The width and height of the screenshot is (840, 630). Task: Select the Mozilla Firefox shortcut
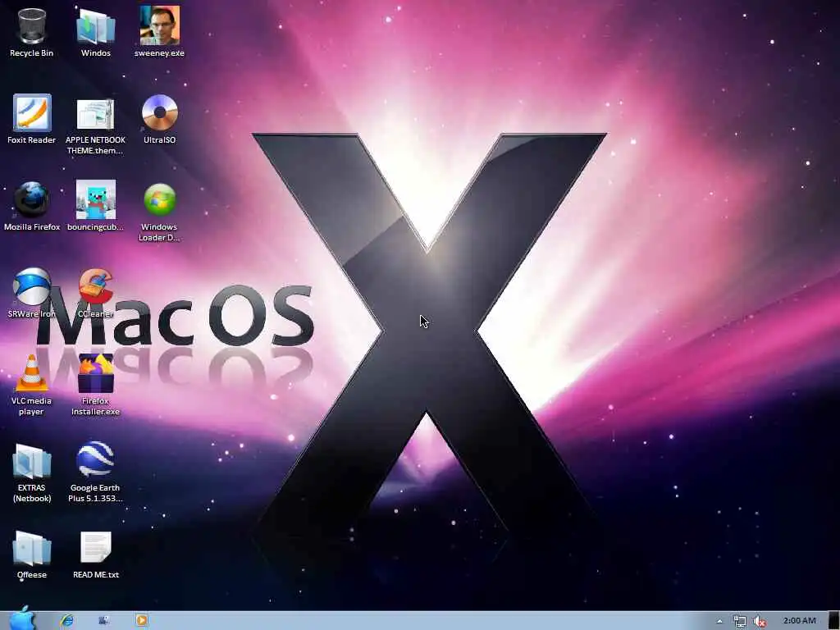[x=32, y=199]
